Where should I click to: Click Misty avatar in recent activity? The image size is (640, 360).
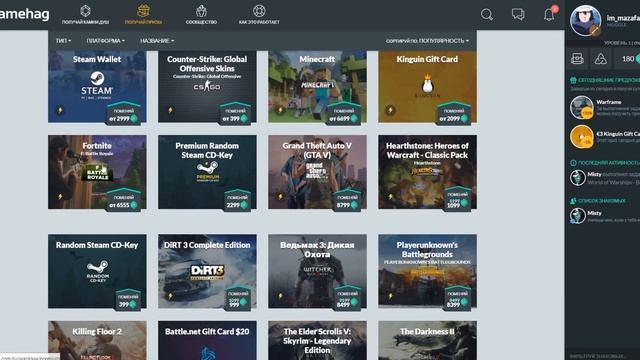[578, 178]
